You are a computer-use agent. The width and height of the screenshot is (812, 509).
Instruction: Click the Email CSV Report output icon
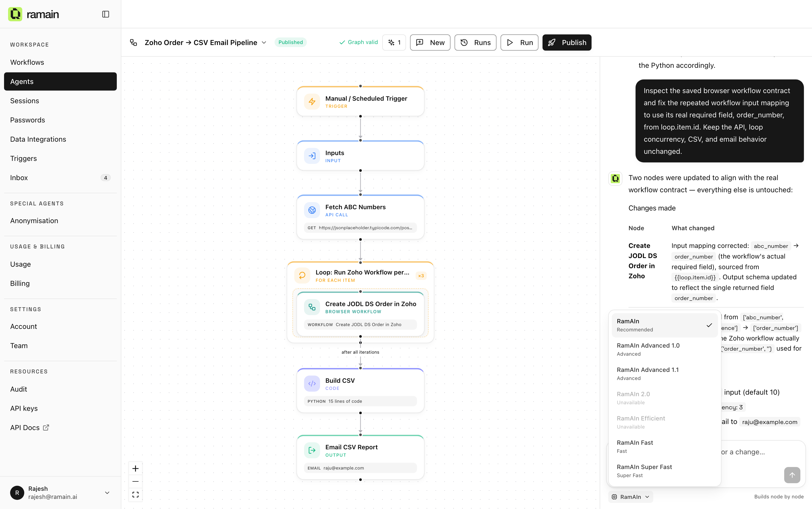point(312,450)
